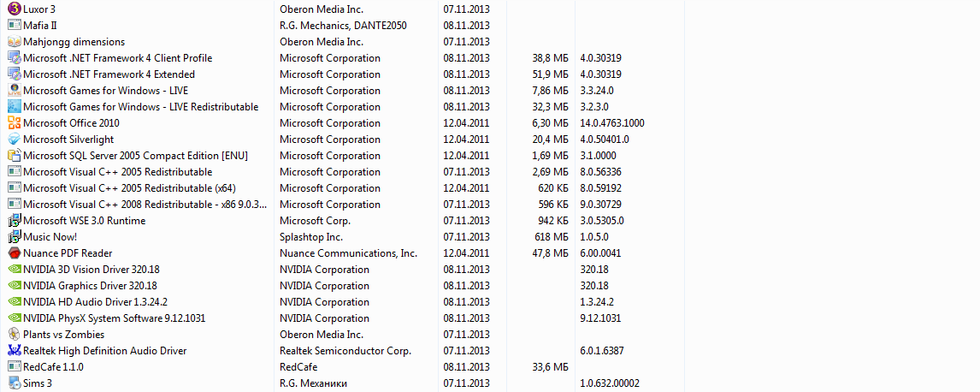The image size is (980, 392).
Task: Click the Luxor 3 program icon
Action: (14, 9)
